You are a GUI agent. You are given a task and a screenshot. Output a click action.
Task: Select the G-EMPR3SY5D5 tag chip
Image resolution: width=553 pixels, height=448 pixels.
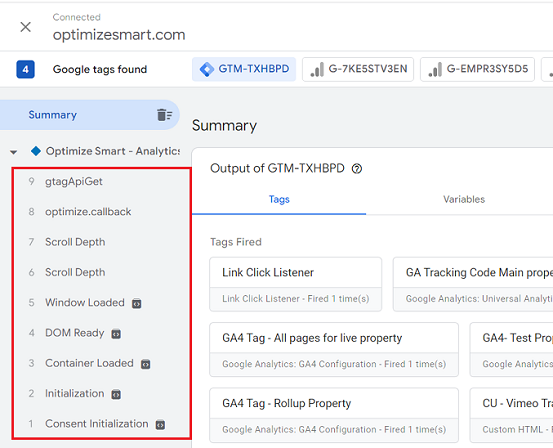point(478,69)
